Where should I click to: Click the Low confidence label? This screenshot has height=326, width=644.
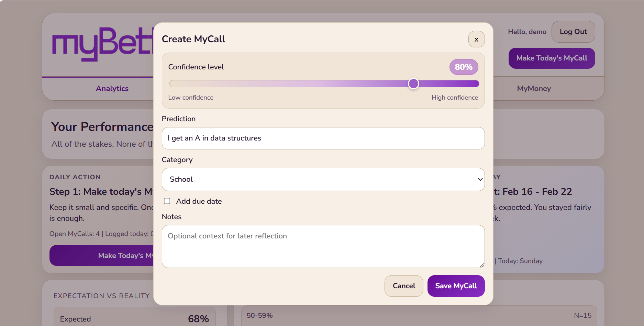(191, 98)
